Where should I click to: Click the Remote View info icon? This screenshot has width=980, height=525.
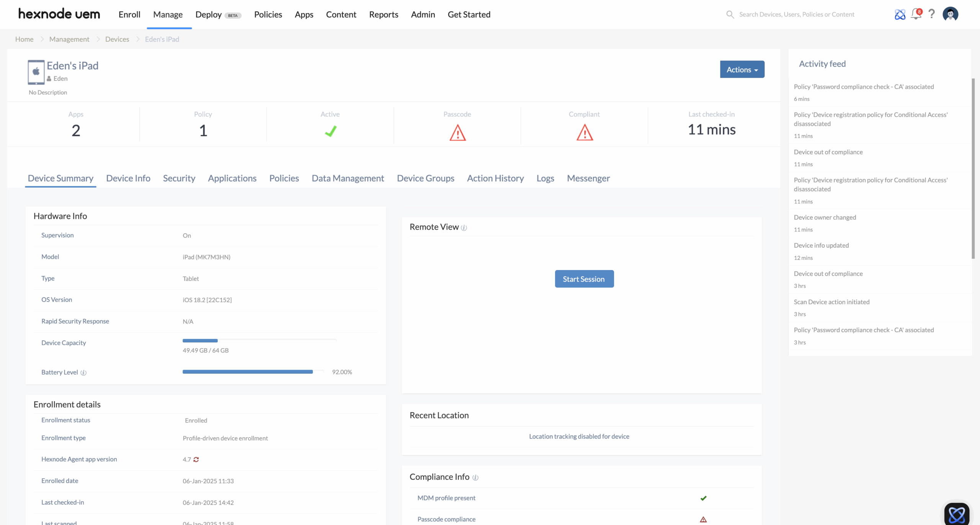(464, 228)
